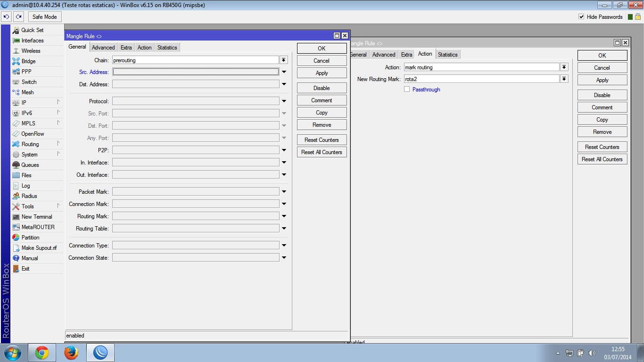Launch New Terminal from sidebar
This screenshot has width=644, height=362.
[x=37, y=217]
